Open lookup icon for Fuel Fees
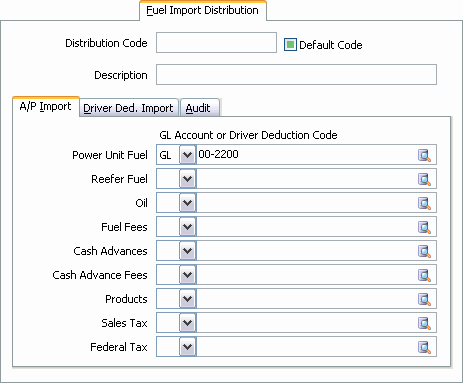 tap(424, 227)
